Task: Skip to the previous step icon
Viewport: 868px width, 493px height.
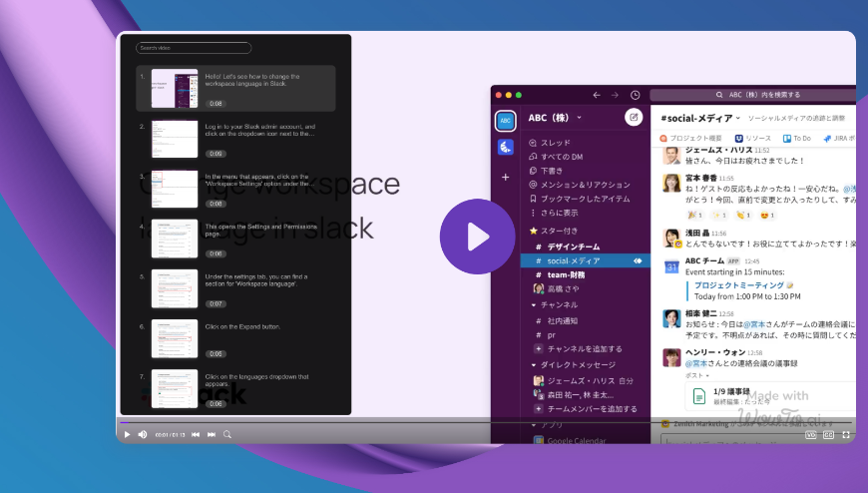Action: pyautogui.click(x=196, y=435)
